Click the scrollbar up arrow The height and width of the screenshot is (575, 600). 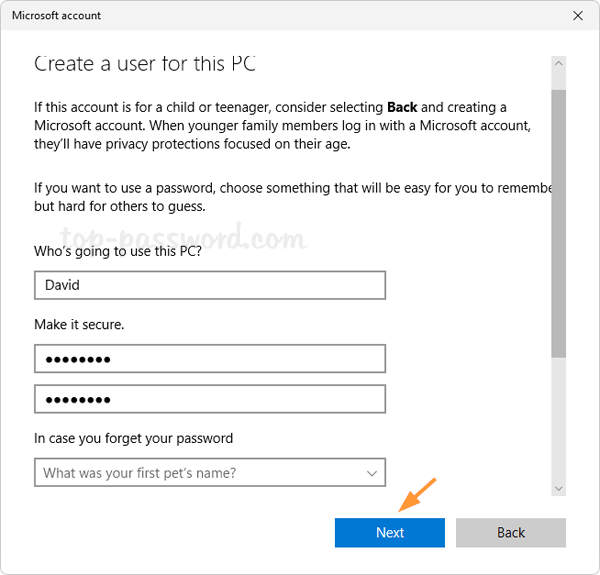coord(559,64)
